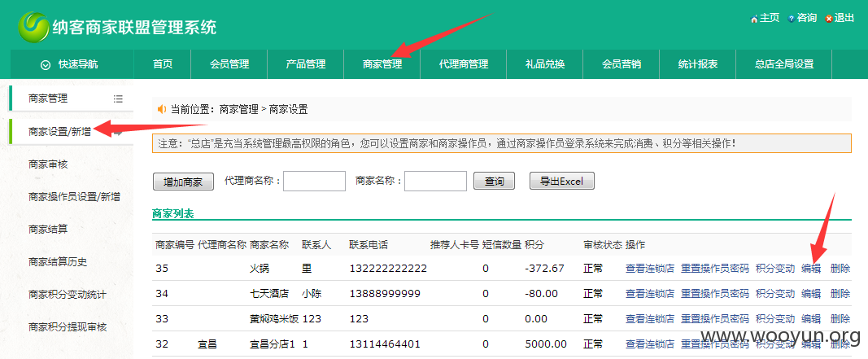Select 商家设置/新增 in sidebar

59,131
